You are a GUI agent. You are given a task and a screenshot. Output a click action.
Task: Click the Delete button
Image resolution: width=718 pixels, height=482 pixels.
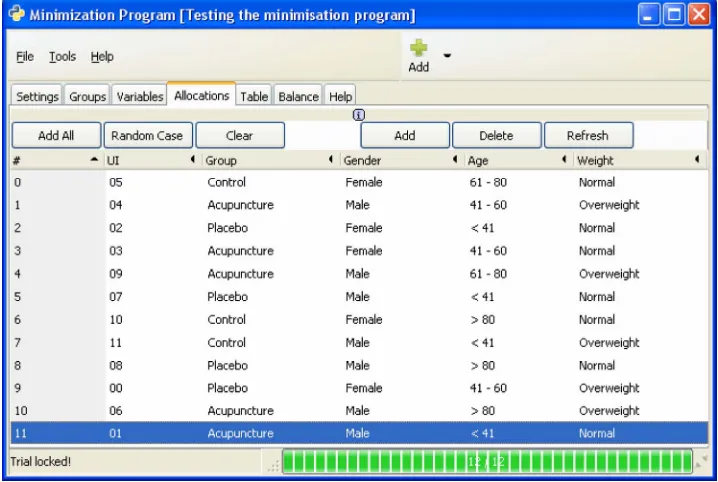[496, 135]
